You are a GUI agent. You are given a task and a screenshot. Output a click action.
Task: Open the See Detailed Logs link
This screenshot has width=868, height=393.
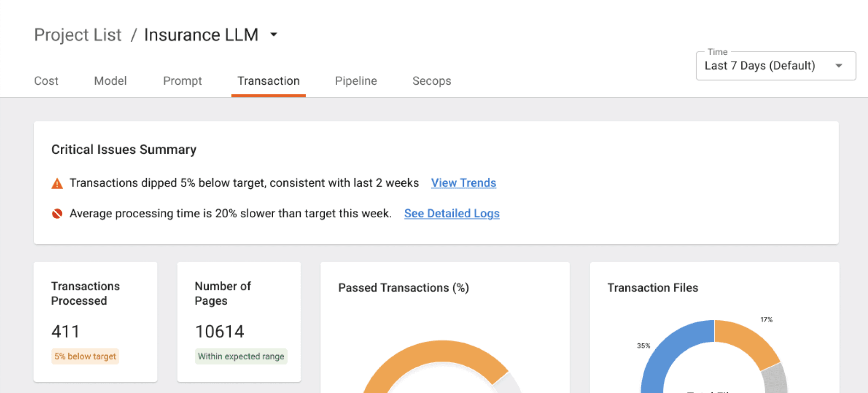tap(452, 214)
